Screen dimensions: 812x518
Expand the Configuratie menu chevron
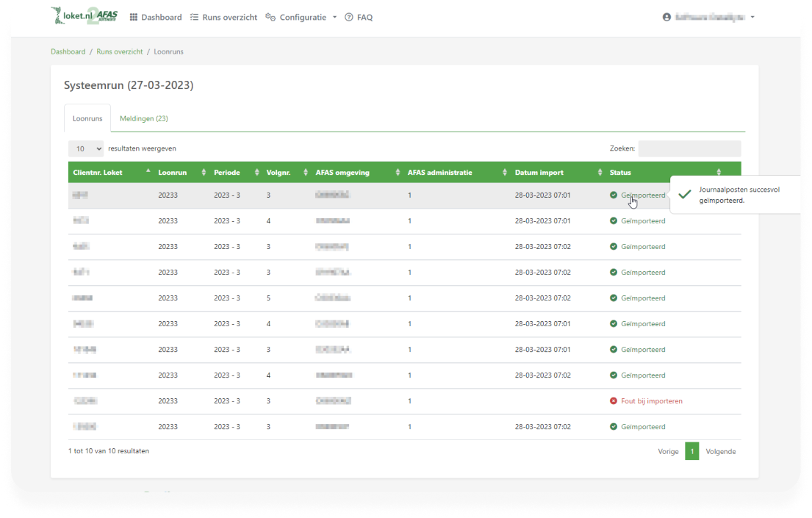click(334, 17)
